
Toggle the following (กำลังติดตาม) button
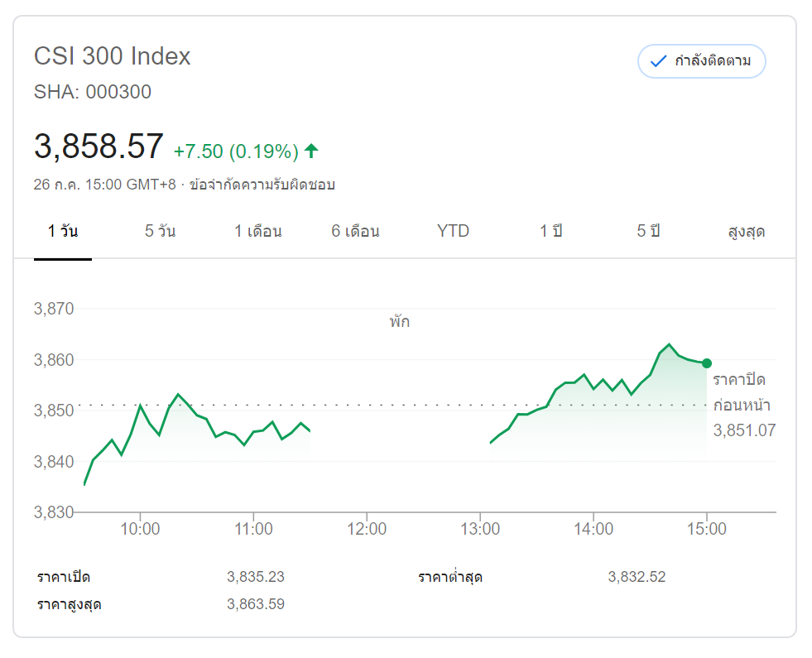tap(701, 61)
